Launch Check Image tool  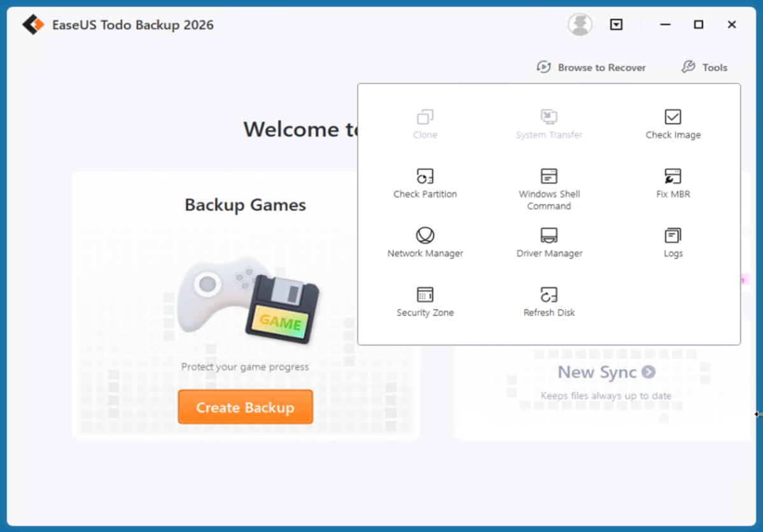[673, 124]
